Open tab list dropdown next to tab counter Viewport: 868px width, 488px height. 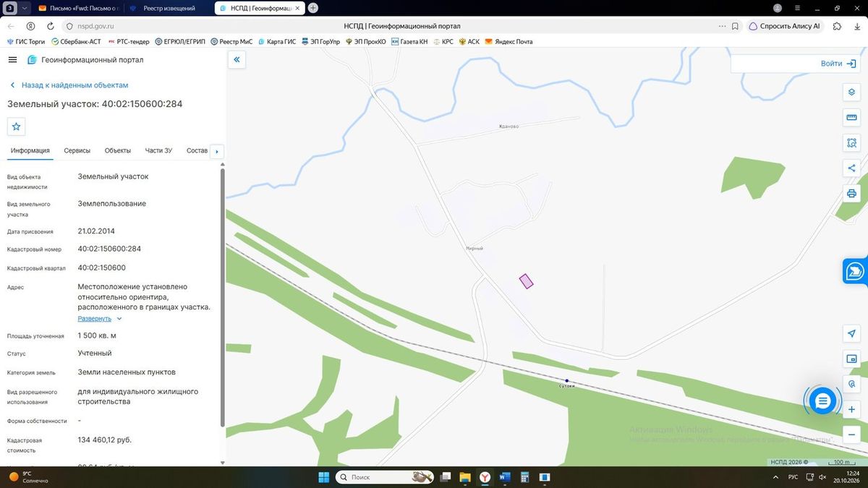(x=25, y=8)
